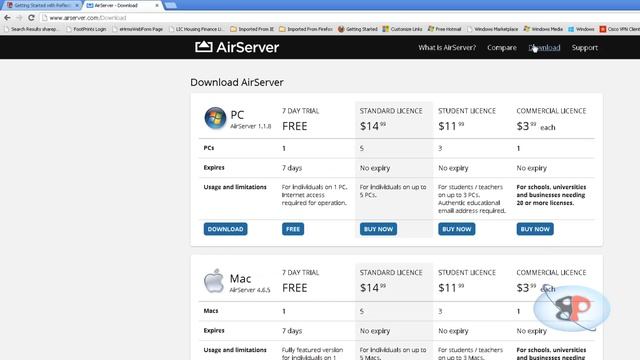Image resolution: width=640 pixels, height=360 pixels.
Task: Open the Download menu item
Action: 544,48
